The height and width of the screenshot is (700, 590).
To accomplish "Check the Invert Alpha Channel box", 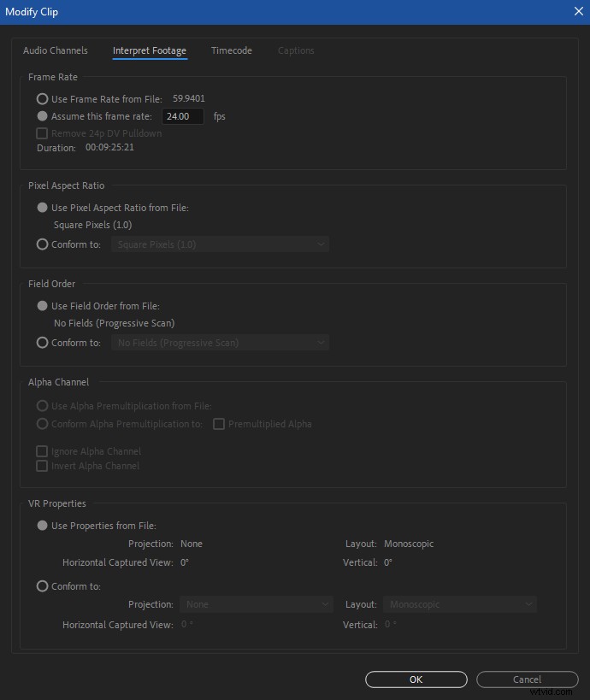I will [42, 465].
